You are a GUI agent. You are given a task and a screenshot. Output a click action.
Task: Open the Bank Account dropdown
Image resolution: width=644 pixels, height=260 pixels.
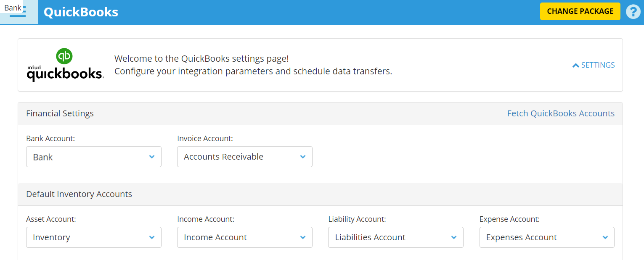[93, 156]
